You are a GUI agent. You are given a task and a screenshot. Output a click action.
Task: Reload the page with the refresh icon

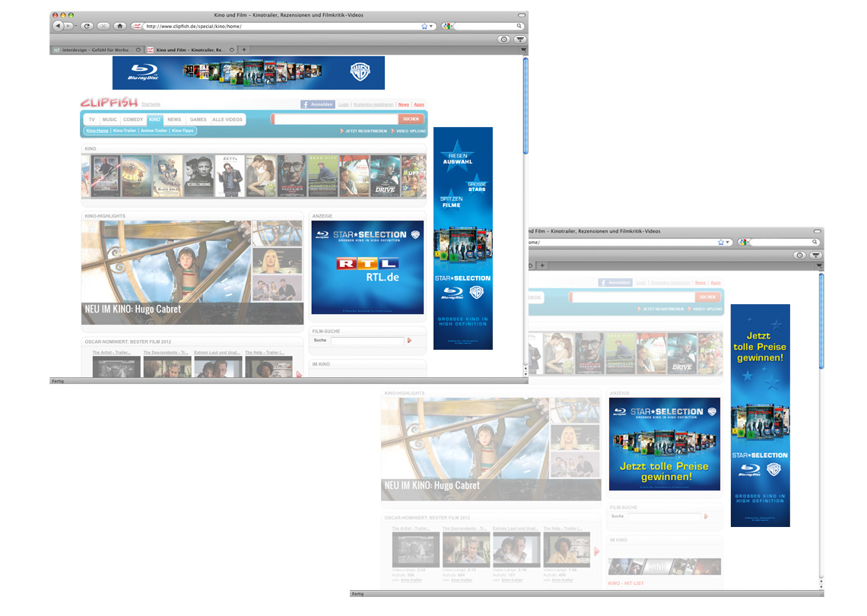tap(87, 26)
